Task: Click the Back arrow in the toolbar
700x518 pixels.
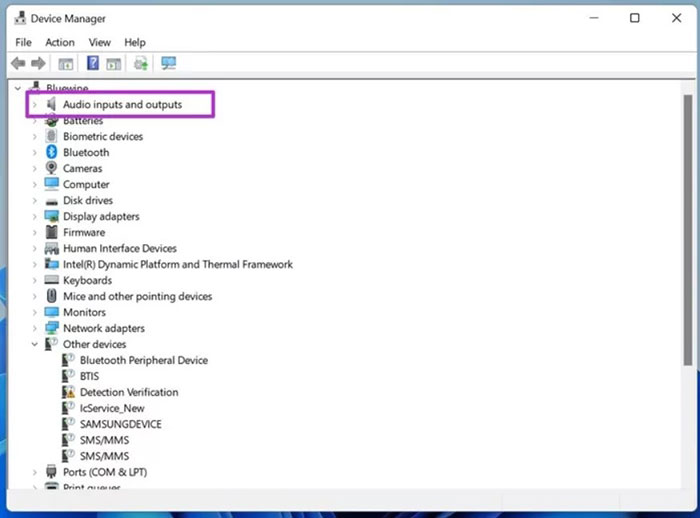Action: click(18, 63)
